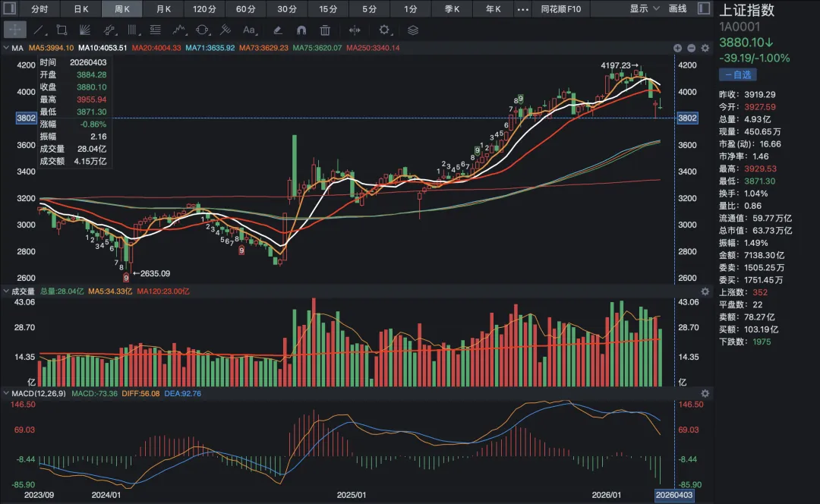
Task: Toggle the 画线 drawing toolbar
Action: [x=678, y=8]
